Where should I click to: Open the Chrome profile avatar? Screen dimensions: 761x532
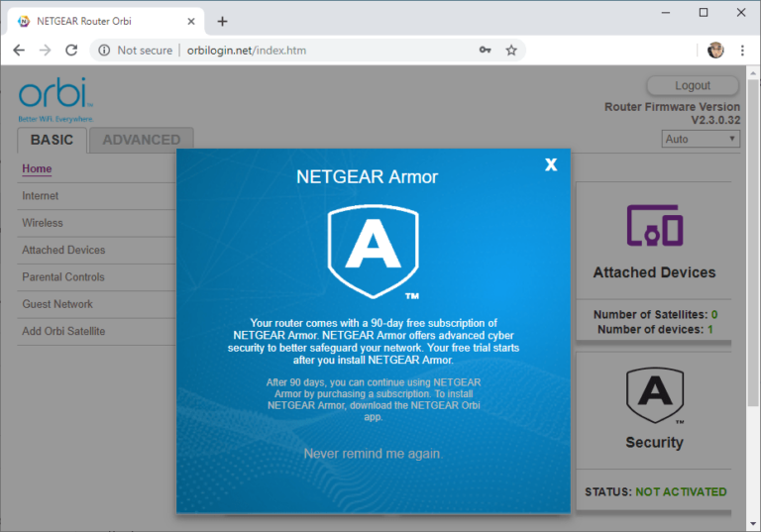[715, 51]
